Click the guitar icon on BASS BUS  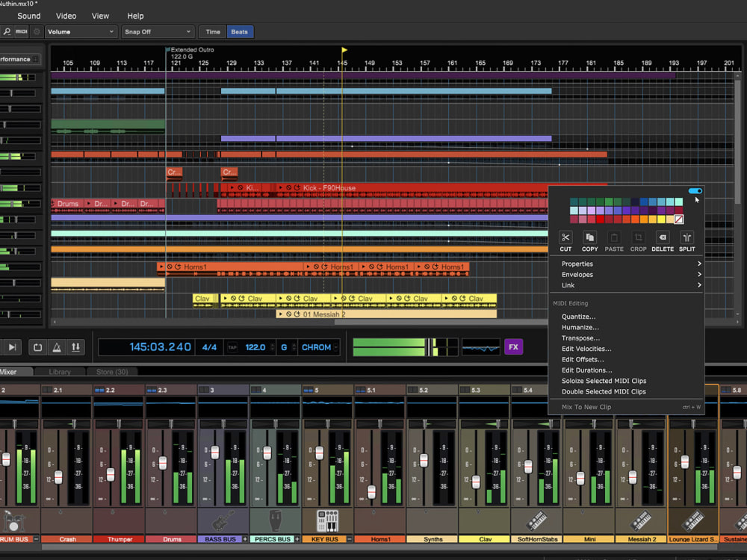click(x=223, y=521)
